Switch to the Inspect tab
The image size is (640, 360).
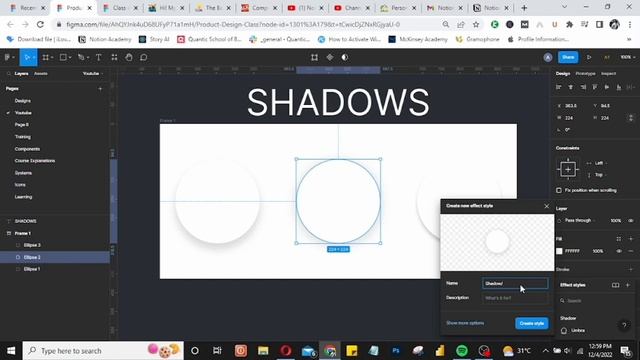coord(609,73)
